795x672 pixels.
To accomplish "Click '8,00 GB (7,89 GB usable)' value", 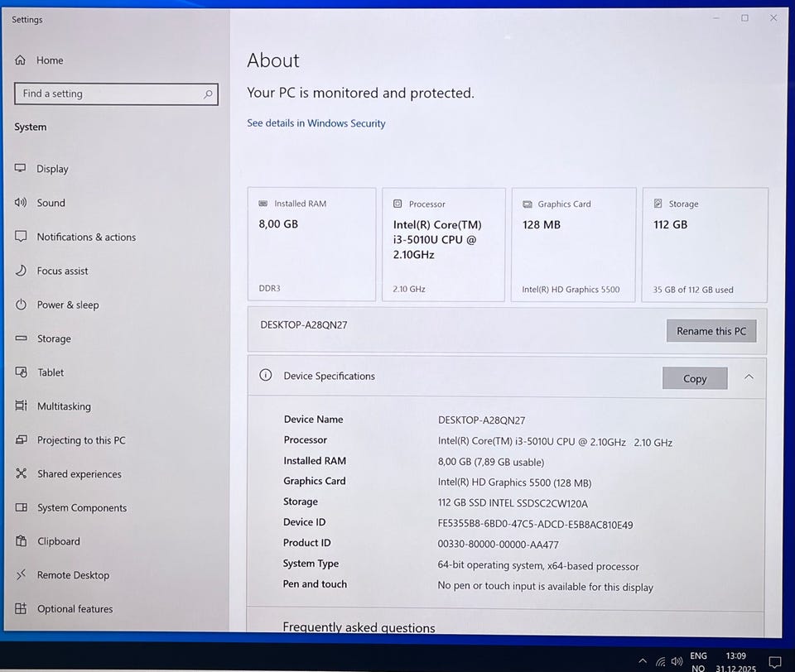I will click(x=491, y=462).
